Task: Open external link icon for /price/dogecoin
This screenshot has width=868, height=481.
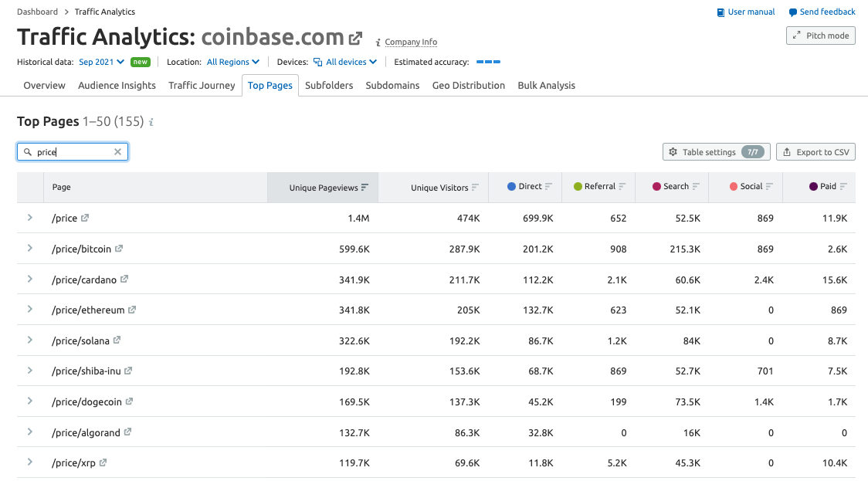Action: click(129, 401)
